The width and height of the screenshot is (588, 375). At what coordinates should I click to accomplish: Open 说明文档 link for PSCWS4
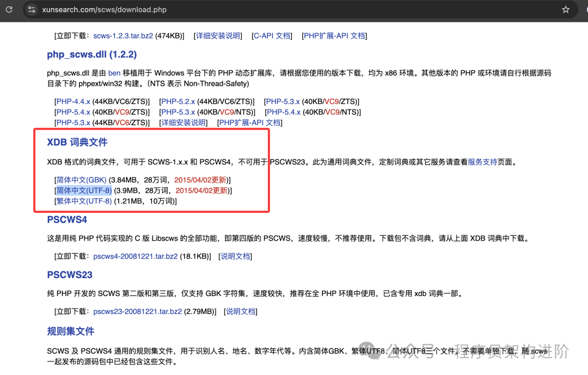[235, 256]
